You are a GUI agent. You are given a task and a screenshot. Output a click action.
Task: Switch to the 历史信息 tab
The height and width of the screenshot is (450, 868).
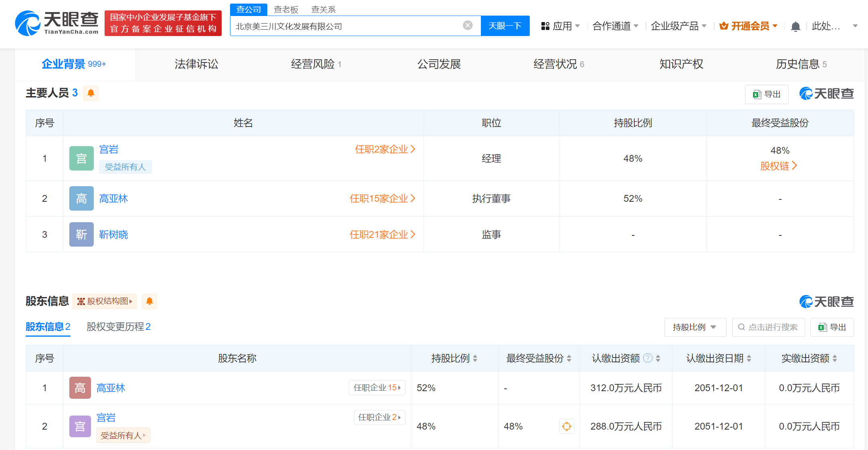click(801, 64)
